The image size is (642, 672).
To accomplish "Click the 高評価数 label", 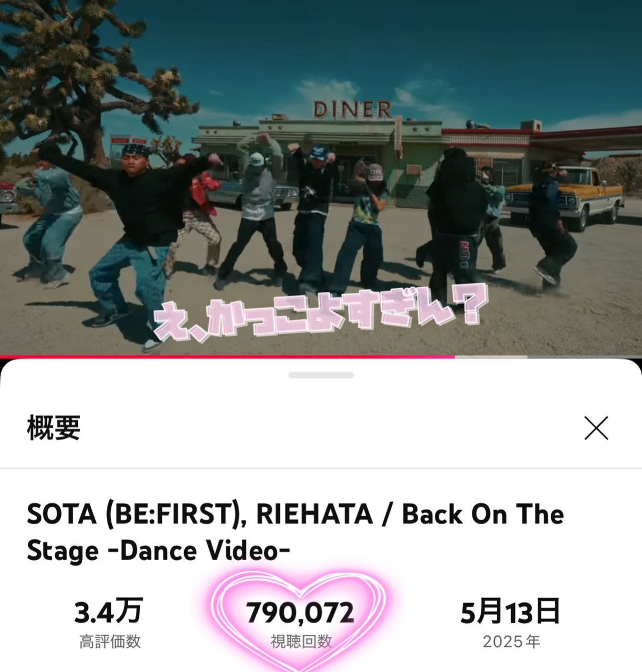I will click(x=110, y=641).
